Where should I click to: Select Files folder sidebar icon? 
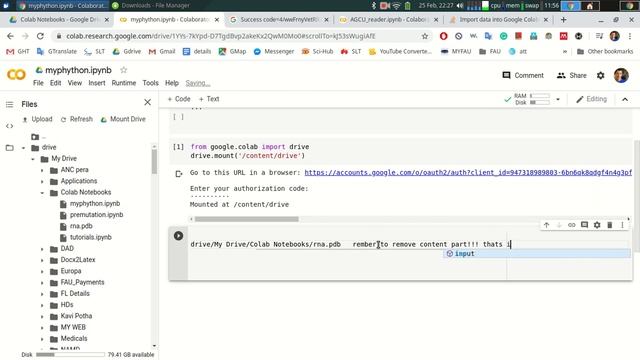tap(9, 148)
